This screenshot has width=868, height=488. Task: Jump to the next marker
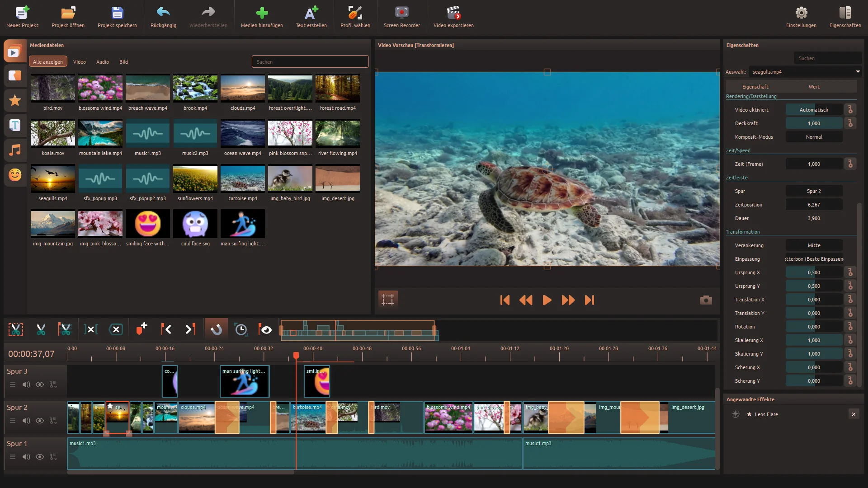tap(191, 329)
